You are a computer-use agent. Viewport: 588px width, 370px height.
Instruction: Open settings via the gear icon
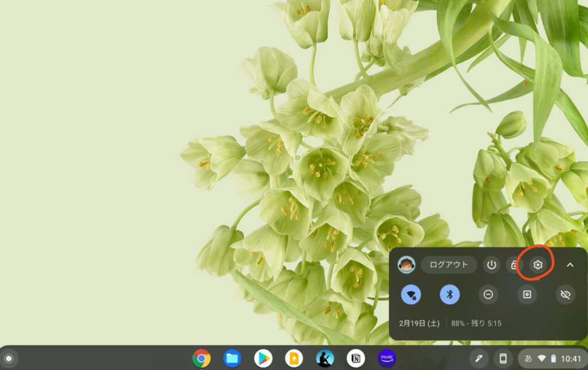537,265
